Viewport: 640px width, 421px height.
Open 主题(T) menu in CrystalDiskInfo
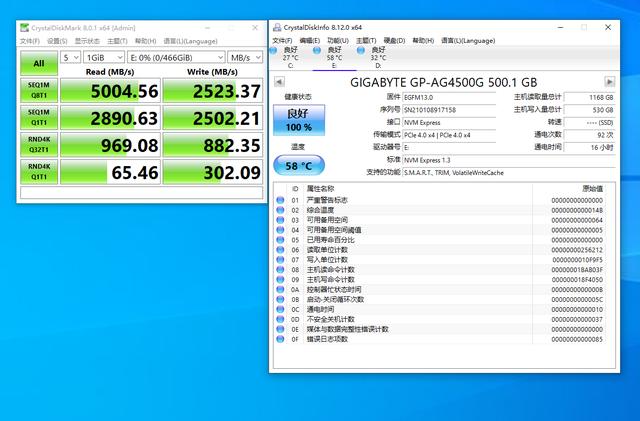click(x=366, y=40)
